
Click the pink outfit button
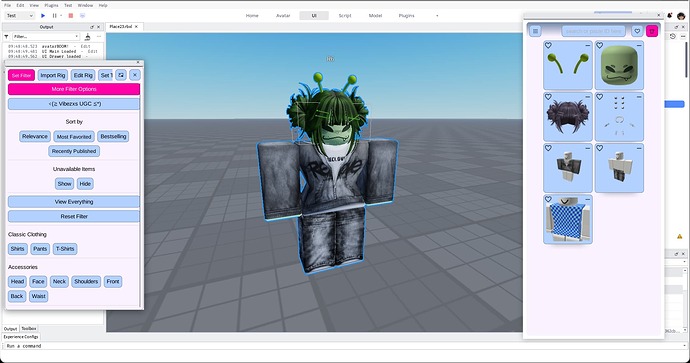(652, 31)
